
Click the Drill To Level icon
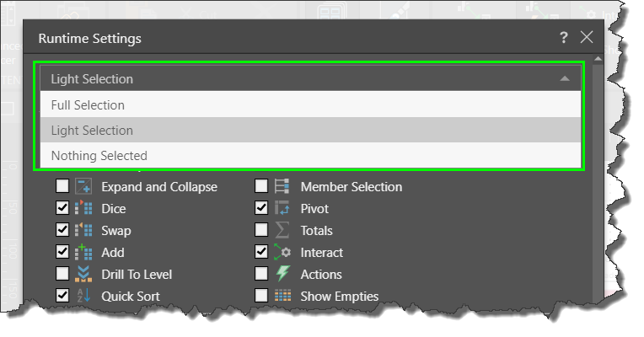point(83,275)
